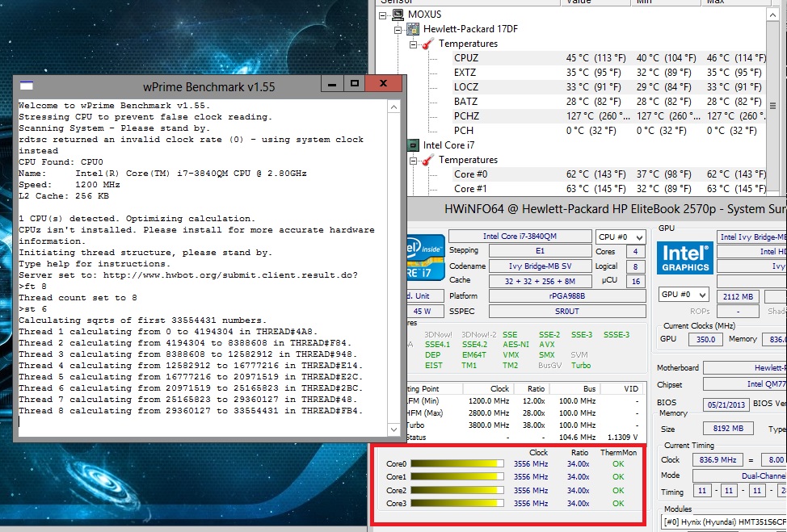Click the EM64T feature flag
This screenshot has height=532, width=787.
point(473,355)
